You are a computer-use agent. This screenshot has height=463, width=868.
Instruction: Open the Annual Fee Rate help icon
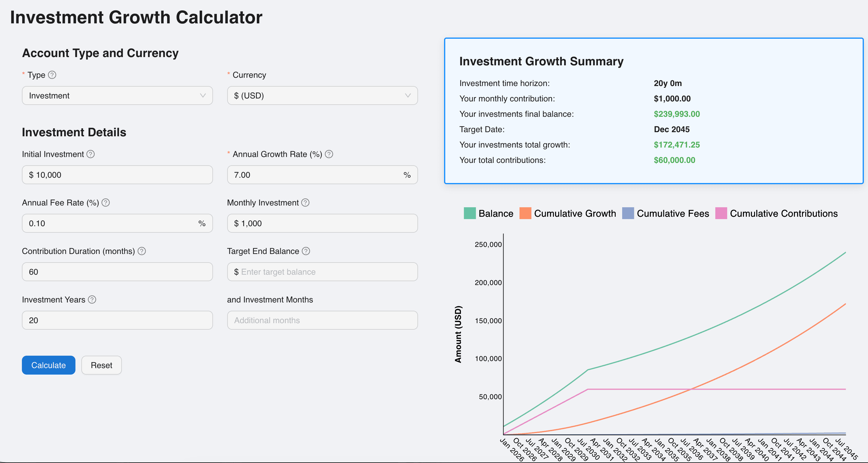click(105, 202)
